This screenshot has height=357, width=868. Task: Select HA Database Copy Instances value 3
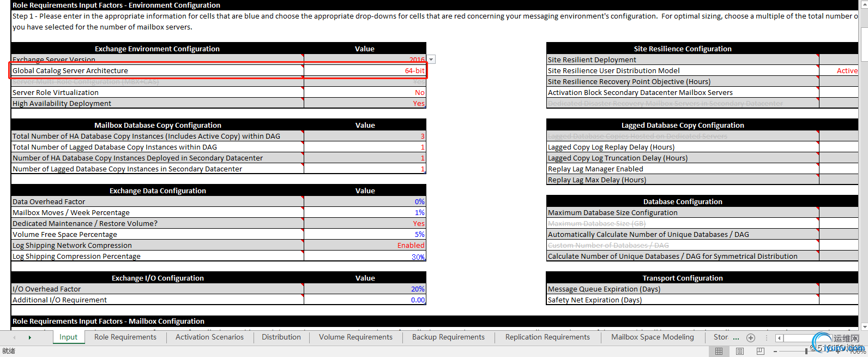365,136
